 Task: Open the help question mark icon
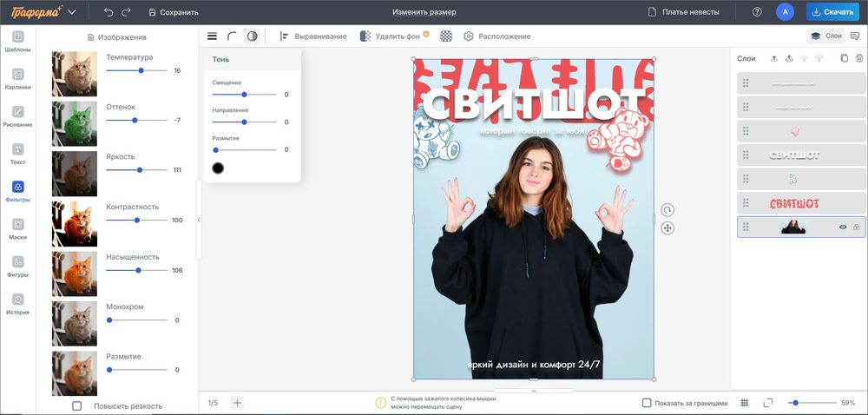pos(757,11)
